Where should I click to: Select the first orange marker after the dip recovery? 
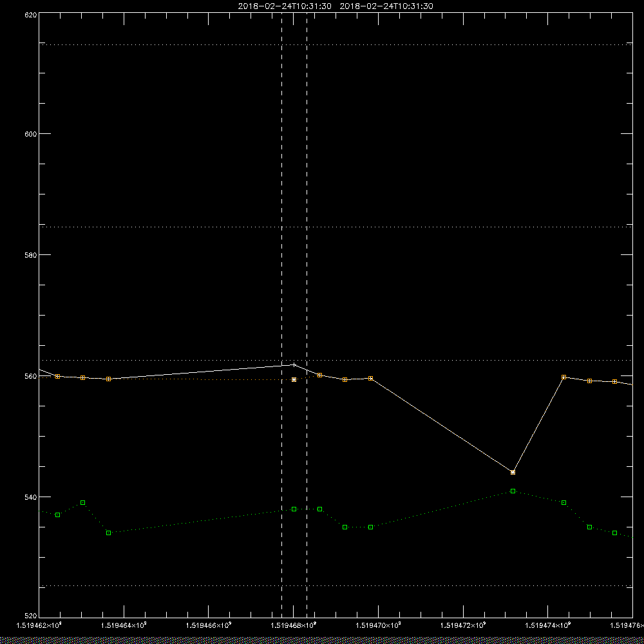coord(564,377)
